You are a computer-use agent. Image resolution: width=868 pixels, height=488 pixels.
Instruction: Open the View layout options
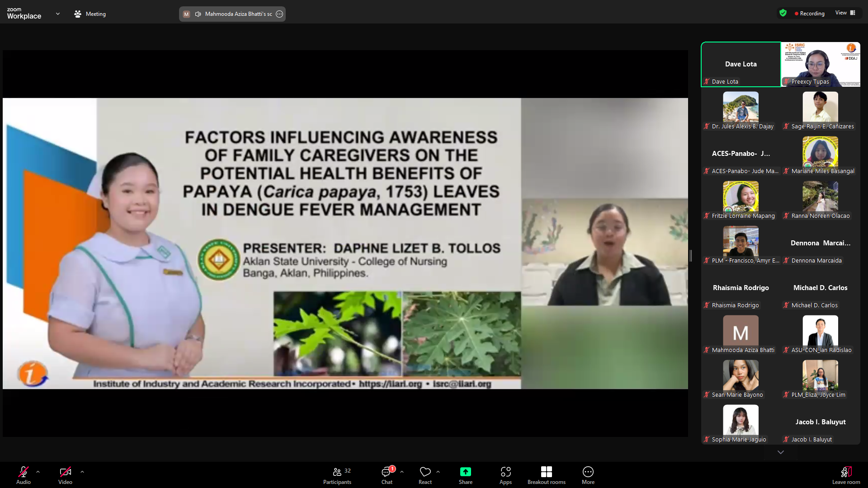click(845, 13)
